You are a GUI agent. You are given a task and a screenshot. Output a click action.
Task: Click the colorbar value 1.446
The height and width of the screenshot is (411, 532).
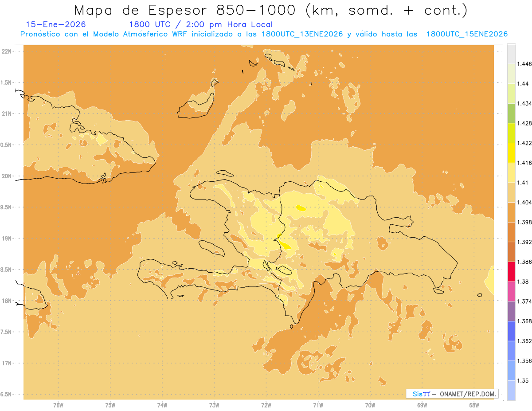point(525,64)
